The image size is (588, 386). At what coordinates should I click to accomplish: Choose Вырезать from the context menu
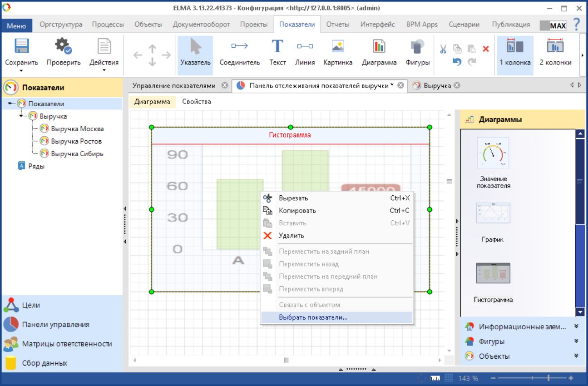337,198
